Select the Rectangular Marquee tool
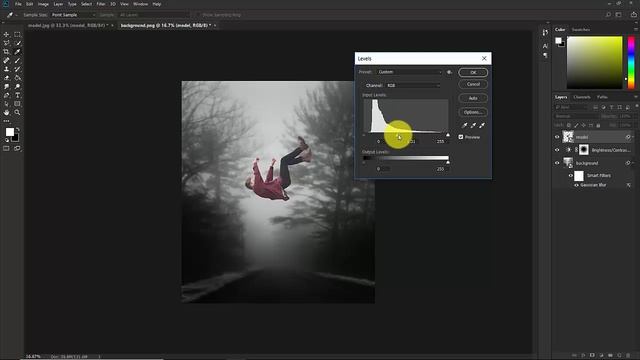The width and height of the screenshot is (640, 360). click(17, 34)
